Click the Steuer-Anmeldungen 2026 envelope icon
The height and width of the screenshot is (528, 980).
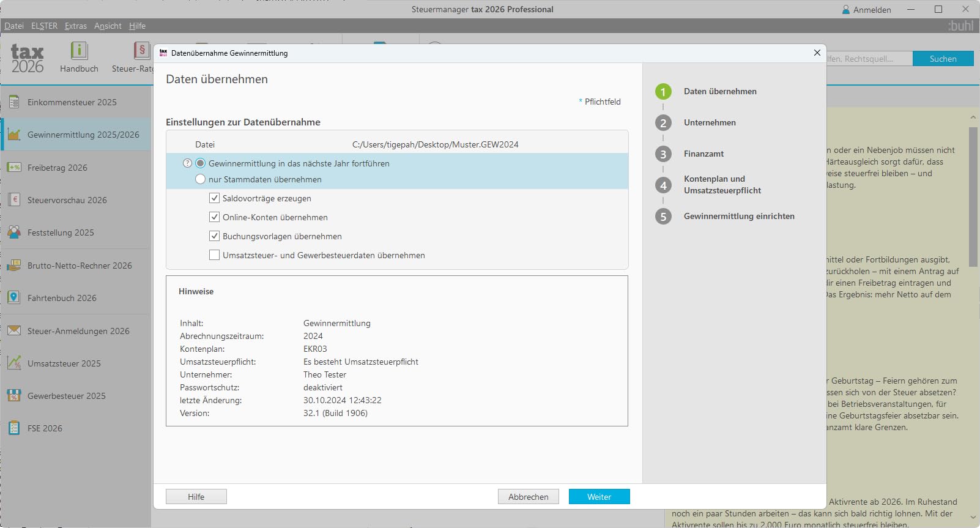(14, 331)
